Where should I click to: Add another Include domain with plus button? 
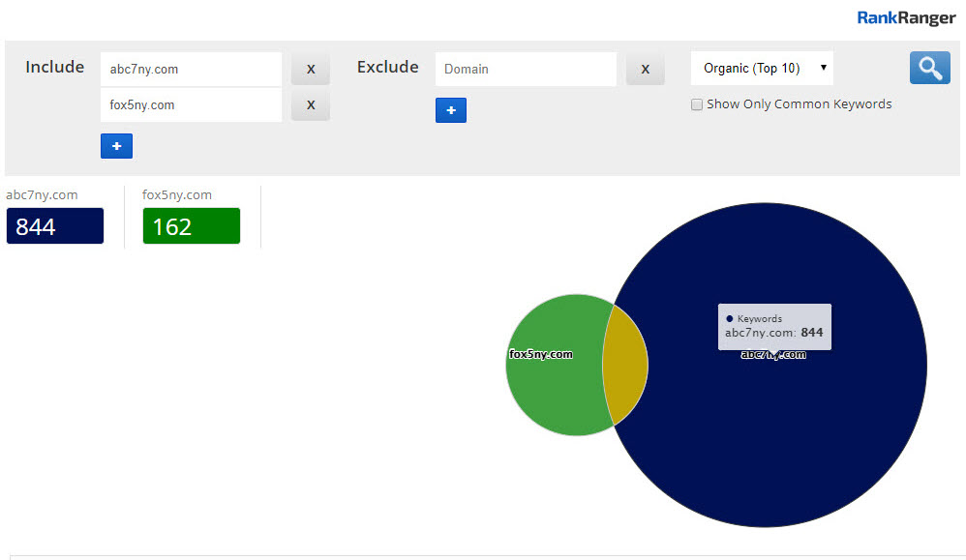pos(116,146)
